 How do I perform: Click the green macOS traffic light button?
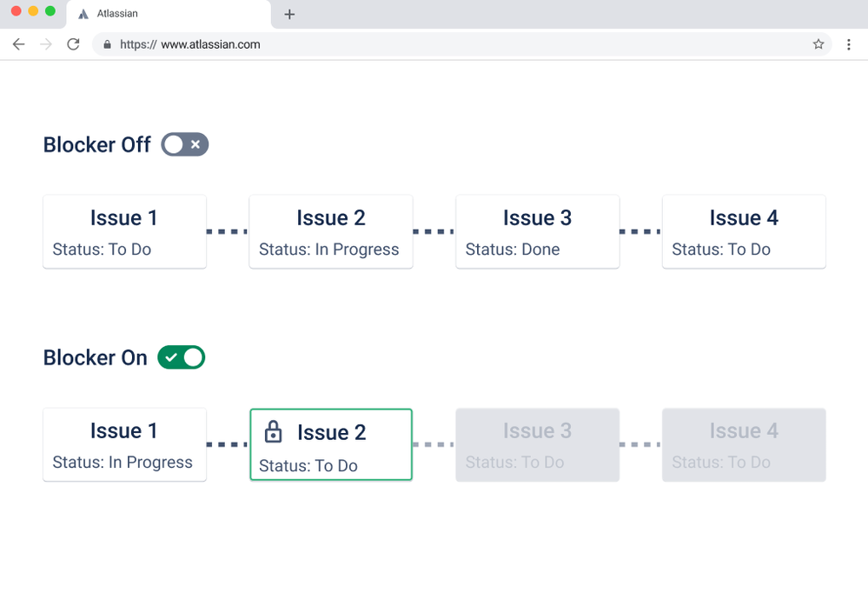50,11
